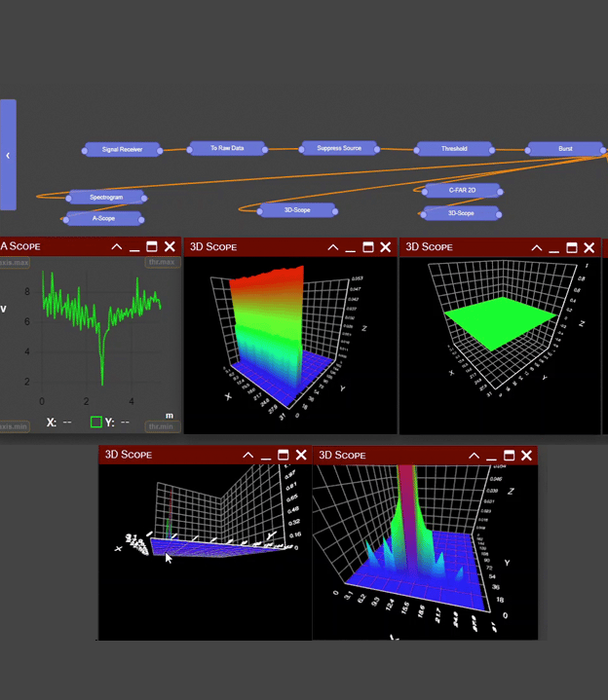Click output port of Suppress Source node
This screenshot has height=700, width=608.
(x=377, y=150)
